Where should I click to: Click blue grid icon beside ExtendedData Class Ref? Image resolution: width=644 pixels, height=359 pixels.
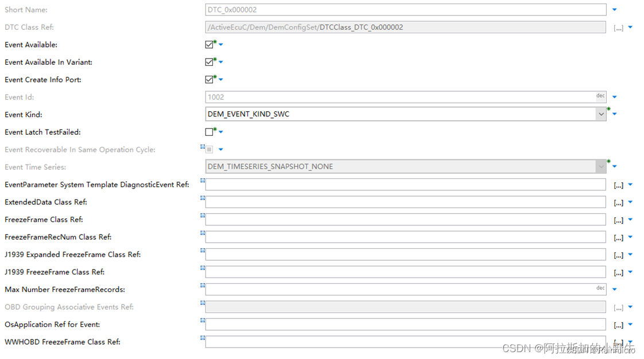[x=201, y=198]
